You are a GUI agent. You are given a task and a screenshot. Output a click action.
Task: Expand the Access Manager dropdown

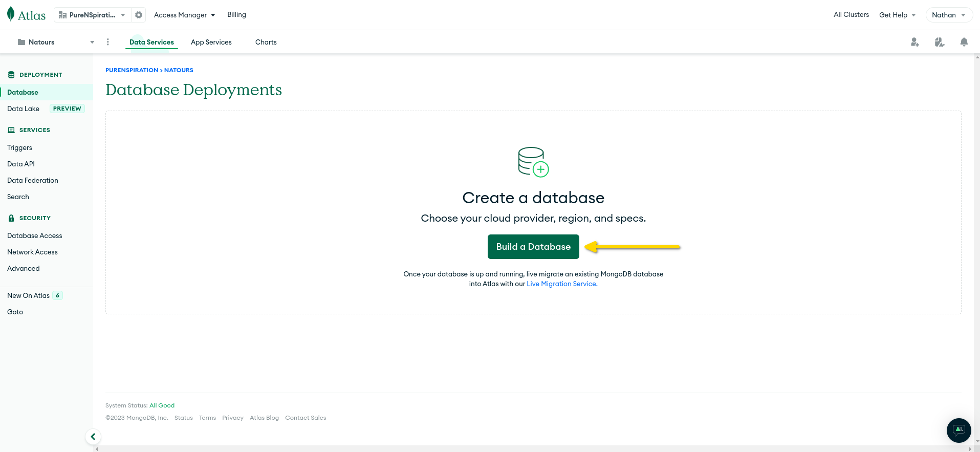click(185, 15)
